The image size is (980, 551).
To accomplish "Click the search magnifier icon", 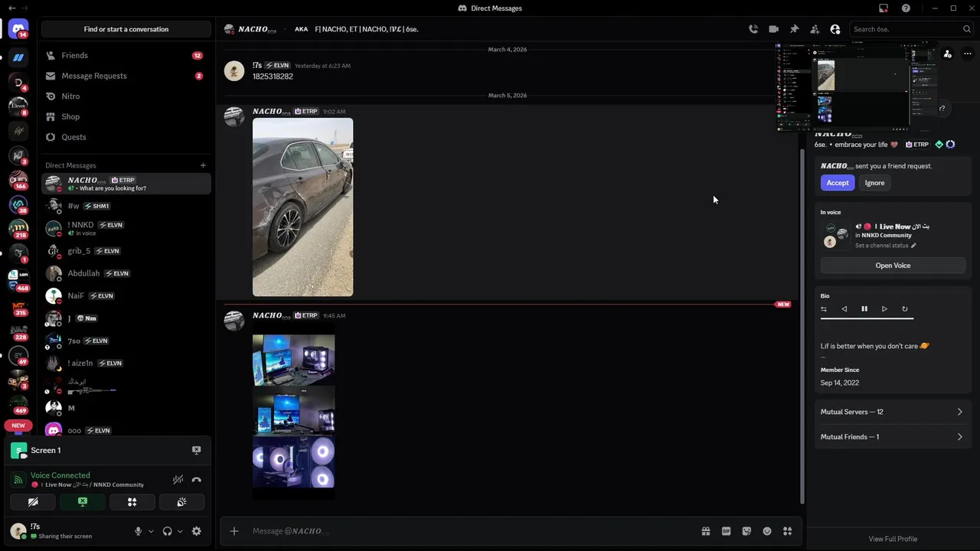I will (967, 29).
